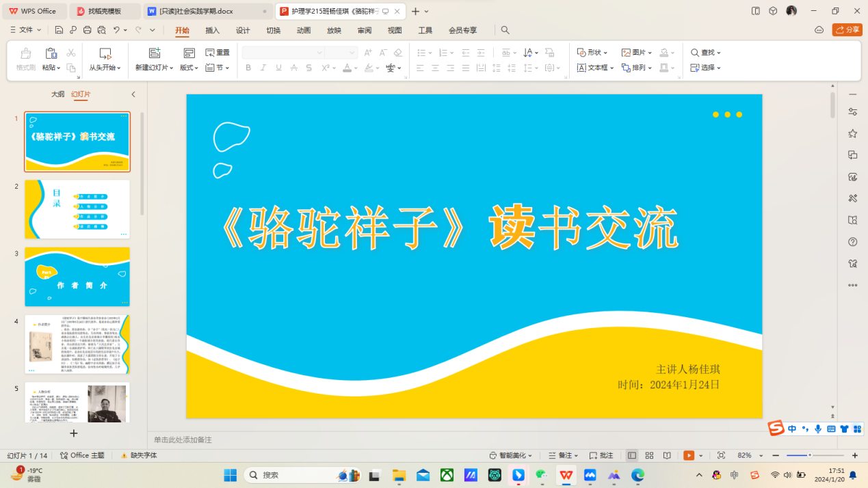
Task: Switch to the 大纲 outline panel tab
Action: click(58, 94)
